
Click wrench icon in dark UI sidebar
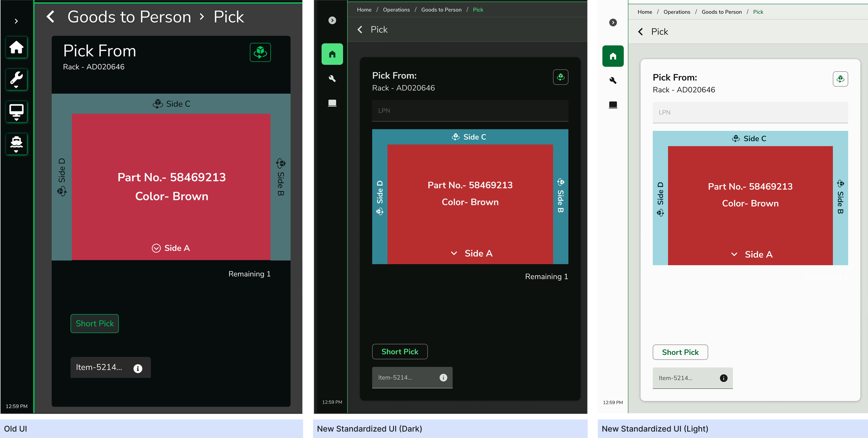point(332,78)
